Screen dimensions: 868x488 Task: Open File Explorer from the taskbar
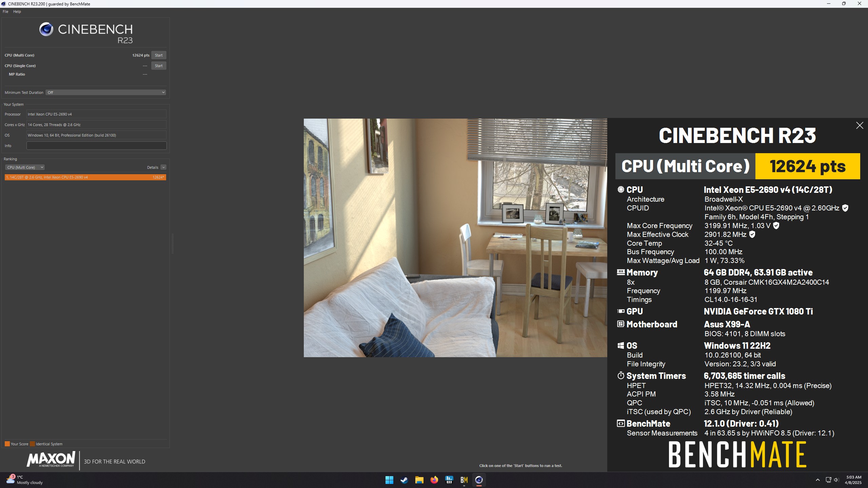point(419,480)
